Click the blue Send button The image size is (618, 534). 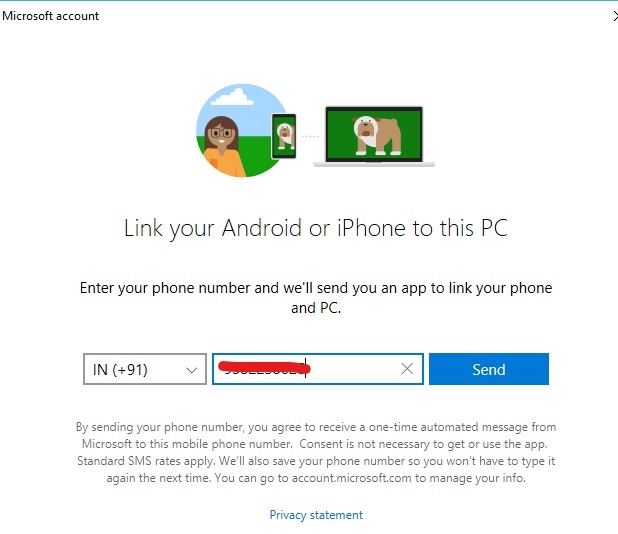point(489,369)
